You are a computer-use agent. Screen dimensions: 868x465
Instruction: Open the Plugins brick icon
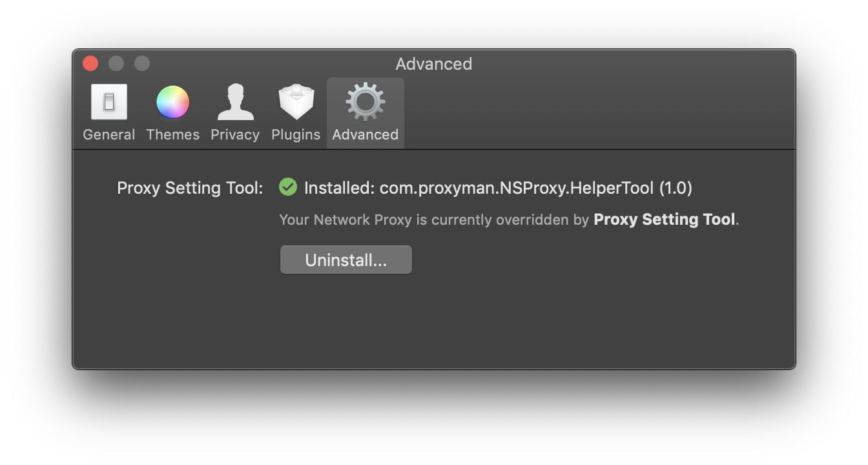[x=296, y=102]
